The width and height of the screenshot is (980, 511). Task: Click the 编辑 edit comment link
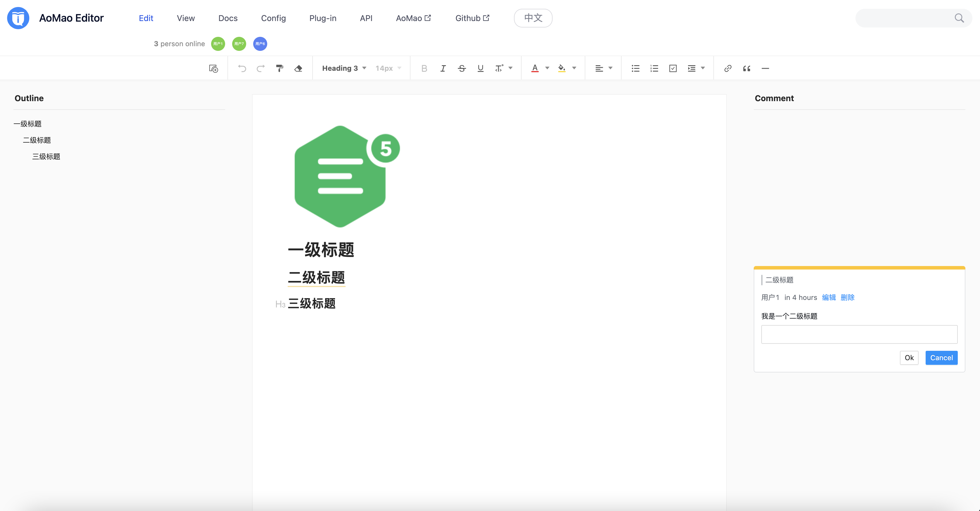[x=829, y=298]
